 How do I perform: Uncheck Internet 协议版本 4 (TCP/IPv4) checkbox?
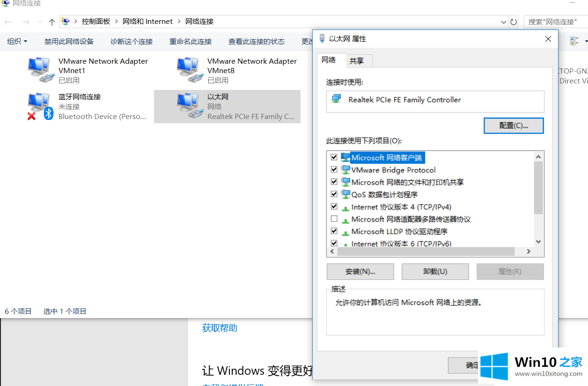pyautogui.click(x=334, y=206)
